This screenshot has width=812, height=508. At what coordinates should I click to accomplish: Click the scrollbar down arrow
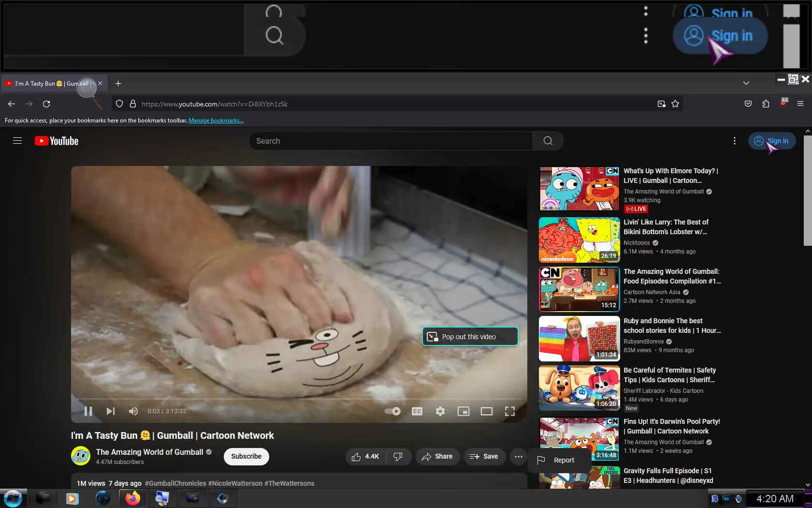(x=808, y=484)
